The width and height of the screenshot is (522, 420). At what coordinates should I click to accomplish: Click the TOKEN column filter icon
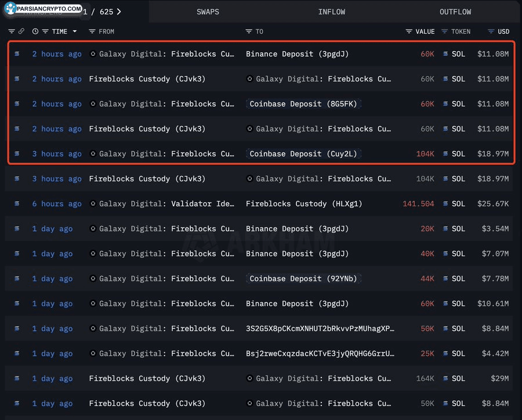pos(445,31)
